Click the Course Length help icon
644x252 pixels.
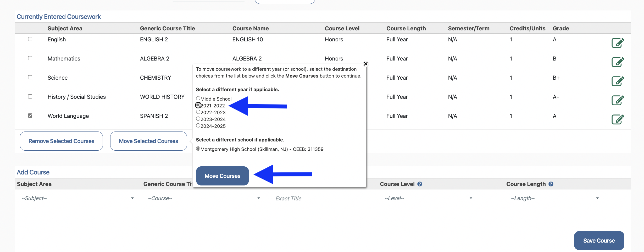(551, 184)
